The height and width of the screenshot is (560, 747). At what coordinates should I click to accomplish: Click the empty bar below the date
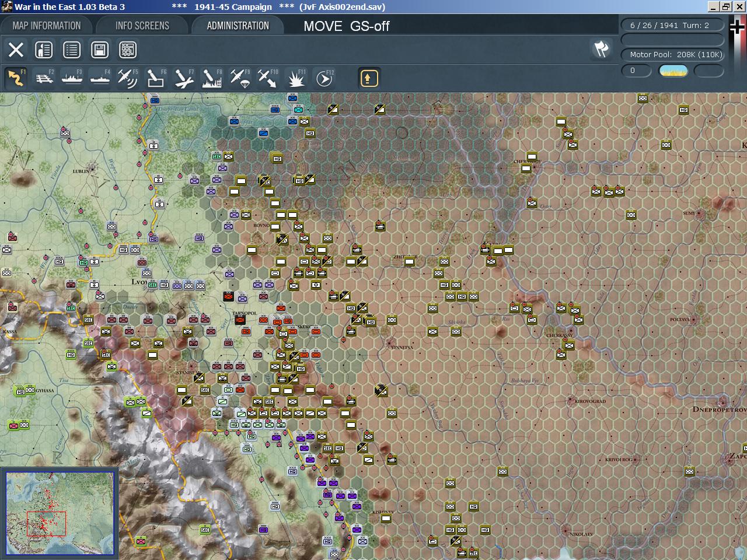tap(673, 40)
